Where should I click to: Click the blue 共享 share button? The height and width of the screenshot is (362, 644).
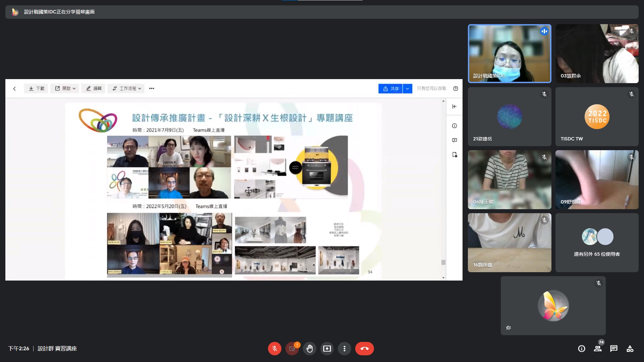point(390,88)
